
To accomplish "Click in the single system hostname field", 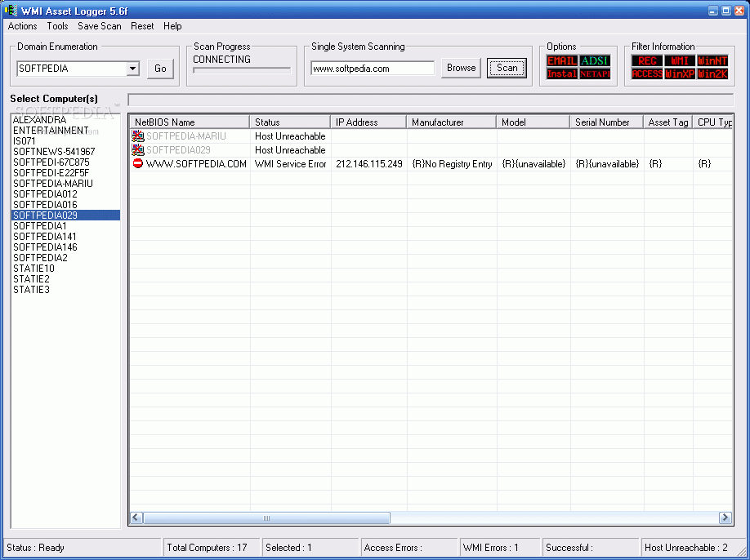I will 372,69.
